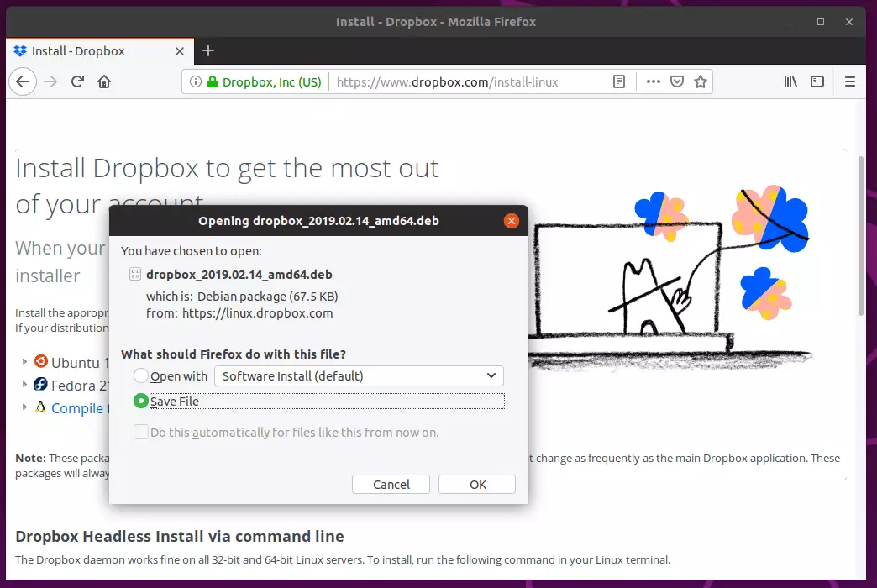Click the deb package file icon
The image size is (877, 588).
click(x=134, y=274)
